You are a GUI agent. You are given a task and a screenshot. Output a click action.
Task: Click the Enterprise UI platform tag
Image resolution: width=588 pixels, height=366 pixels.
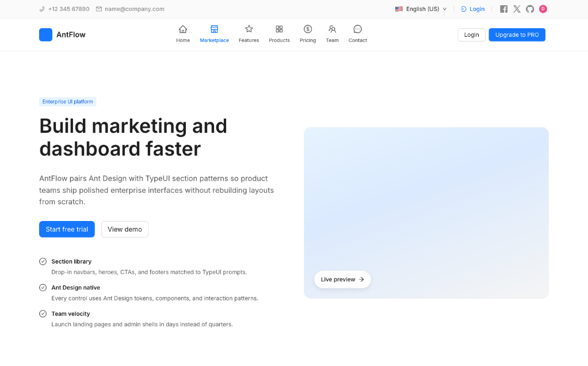coord(67,102)
